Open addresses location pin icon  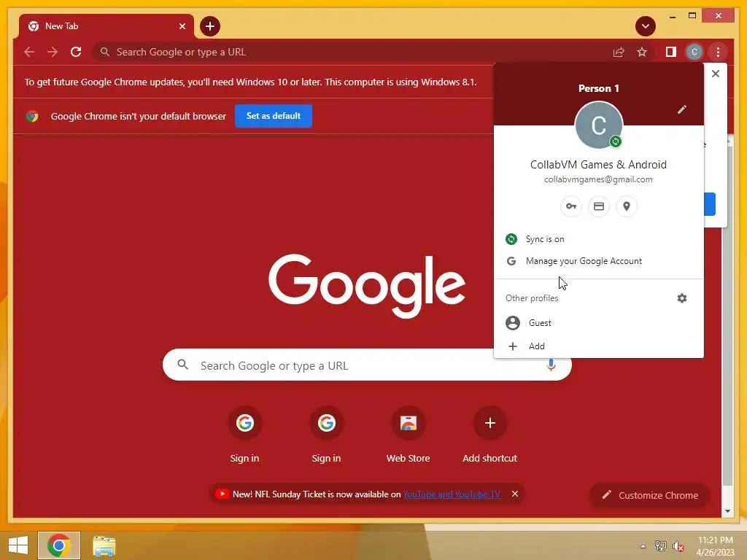click(x=627, y=206)
